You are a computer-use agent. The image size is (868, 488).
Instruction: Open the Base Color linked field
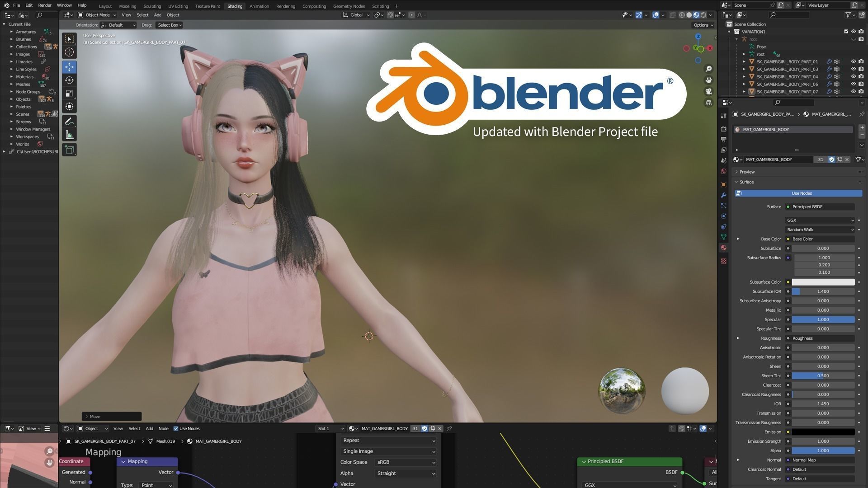coord(820,239)
